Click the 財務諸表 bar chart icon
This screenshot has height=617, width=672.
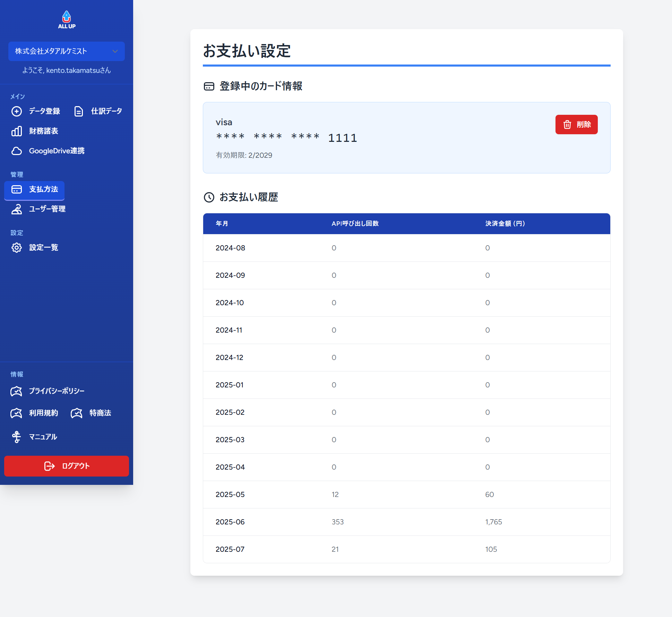pyautogui.click(x=17, y=131)
